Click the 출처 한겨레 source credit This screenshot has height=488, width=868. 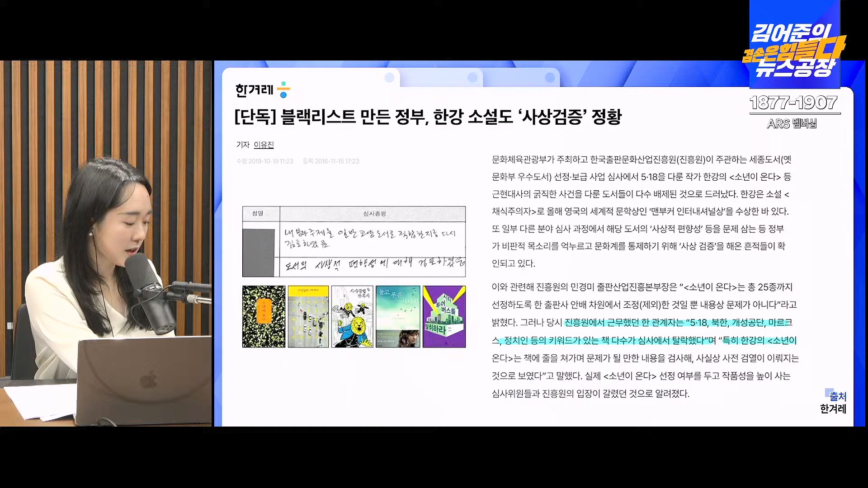coord(833,402)
